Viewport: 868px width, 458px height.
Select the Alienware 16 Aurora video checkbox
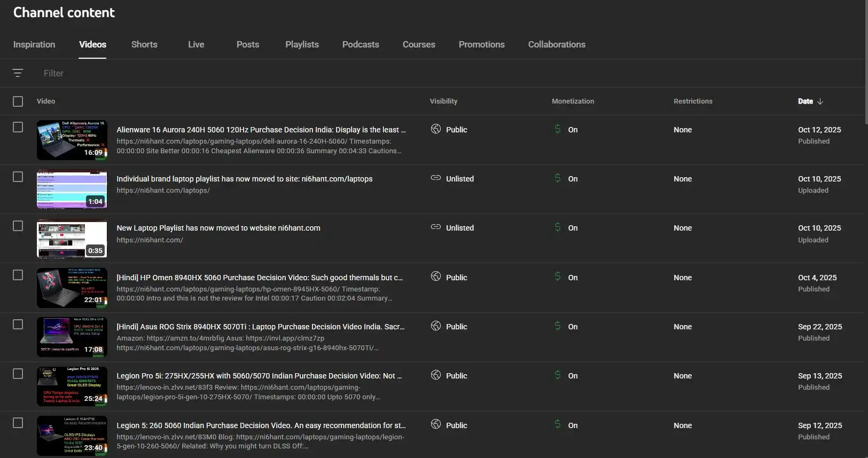(18, 127)
